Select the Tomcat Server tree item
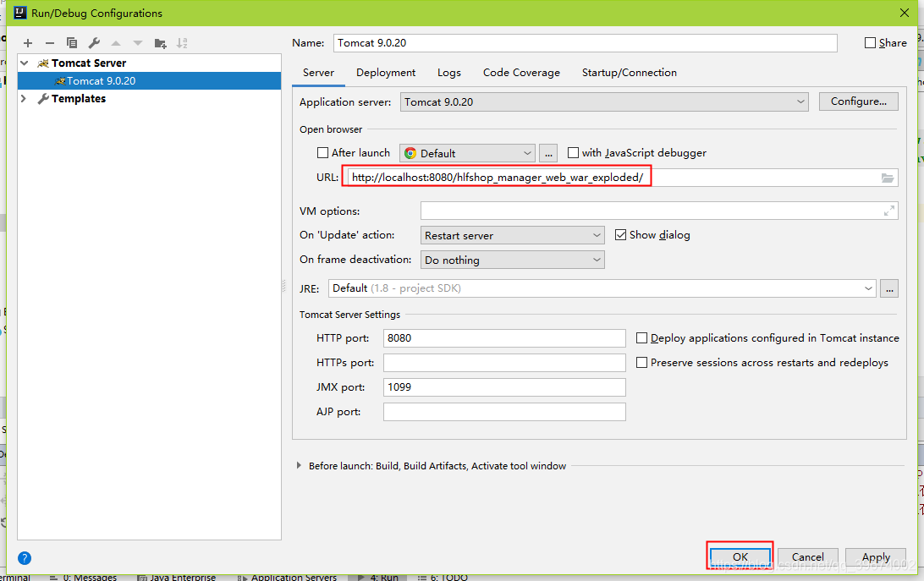924x581 pixels. [x=88, y=63]
